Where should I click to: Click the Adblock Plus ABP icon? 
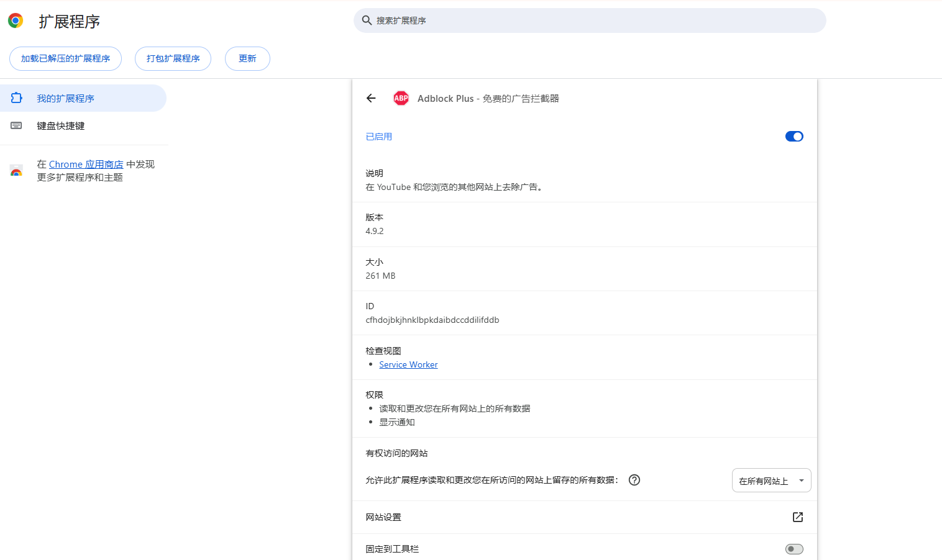point(401,98)
